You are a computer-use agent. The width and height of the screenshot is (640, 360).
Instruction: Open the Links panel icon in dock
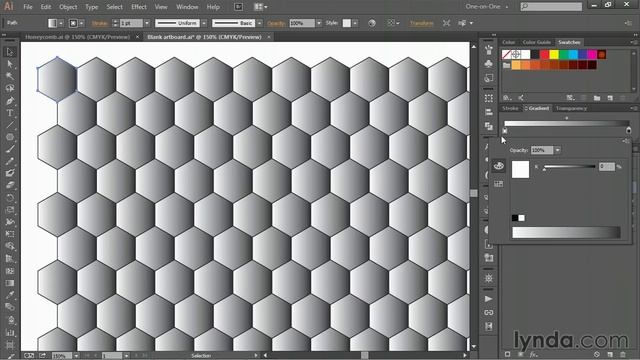489,313
